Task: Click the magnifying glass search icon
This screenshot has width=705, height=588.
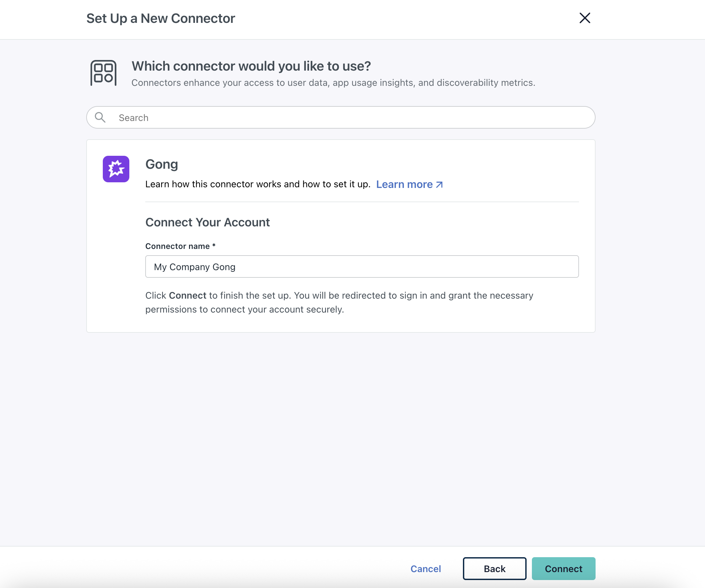Action: [x=100, y=117]
